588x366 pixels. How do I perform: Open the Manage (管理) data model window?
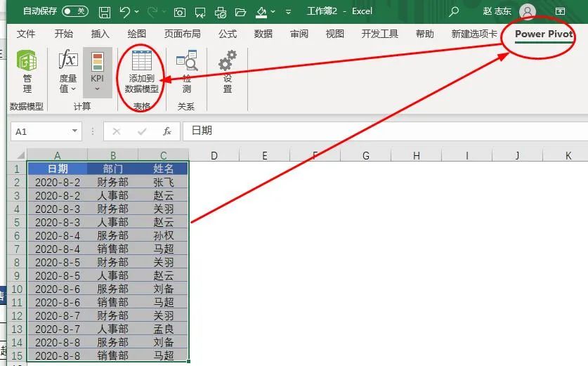pyautogui.click(x=27, y=72)
